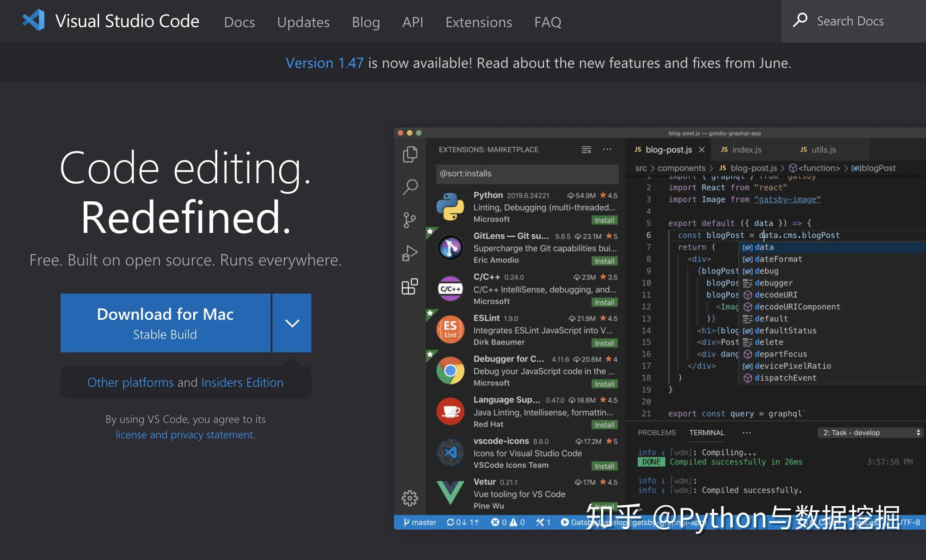This screenshot has height=560, width=926.
Task: Click the Search Docs magnifier icon
Action: (801, 20)
